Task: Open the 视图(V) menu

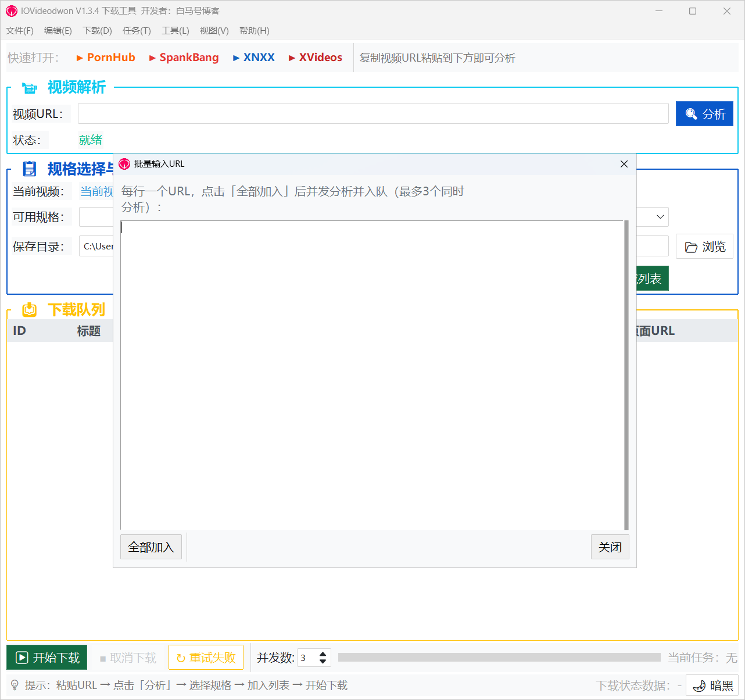Action: pos(214,31)
